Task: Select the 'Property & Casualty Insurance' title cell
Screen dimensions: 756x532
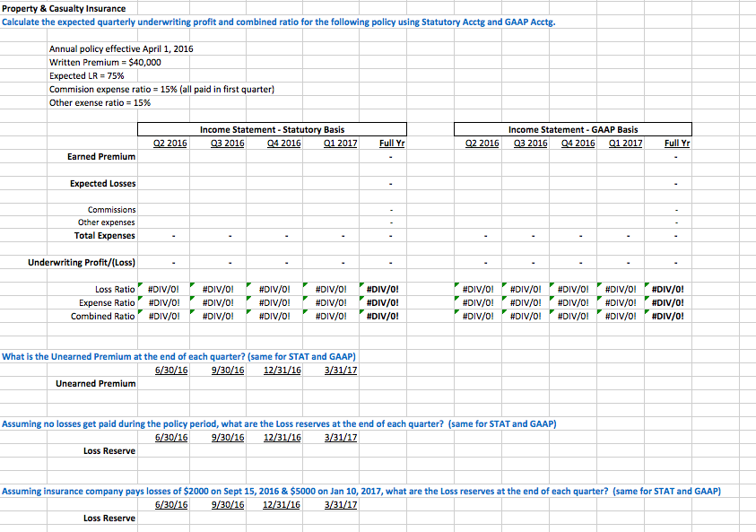Action: (64, 9)
